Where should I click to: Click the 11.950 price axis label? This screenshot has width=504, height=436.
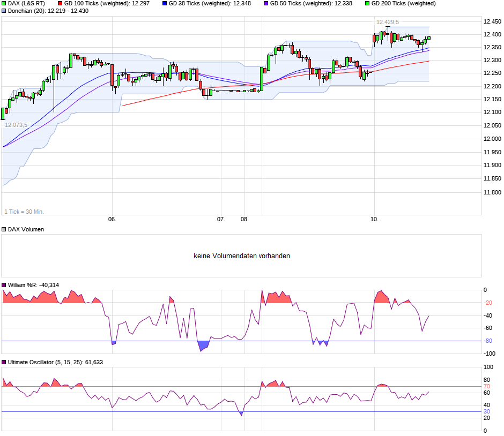[x=492, y=152]
